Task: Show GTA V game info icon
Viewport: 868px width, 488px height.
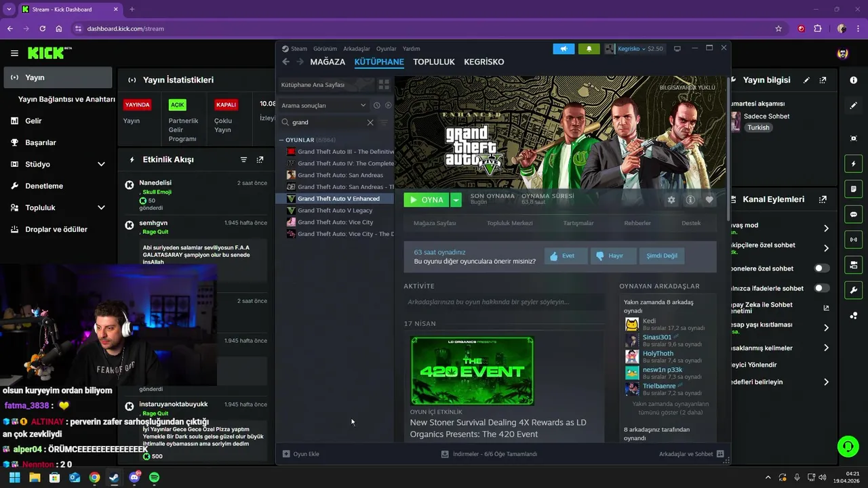Action: click(x=690, y=200)
